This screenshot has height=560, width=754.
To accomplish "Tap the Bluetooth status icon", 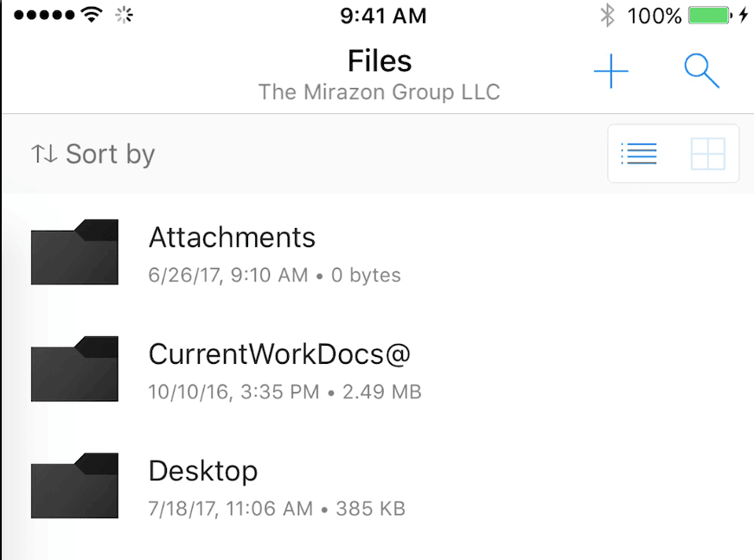I will coord(607,16).
